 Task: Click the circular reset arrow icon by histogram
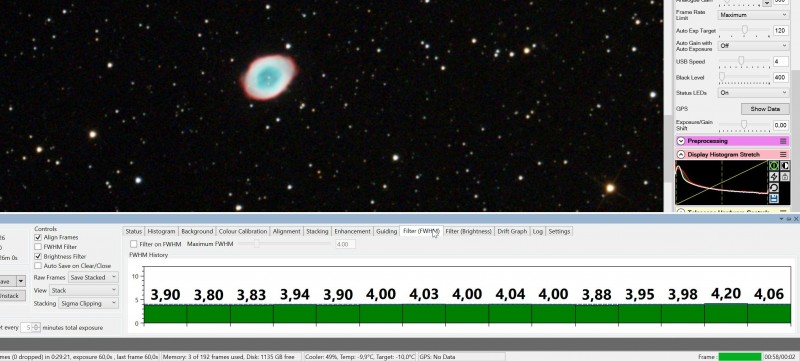(773, 188)
